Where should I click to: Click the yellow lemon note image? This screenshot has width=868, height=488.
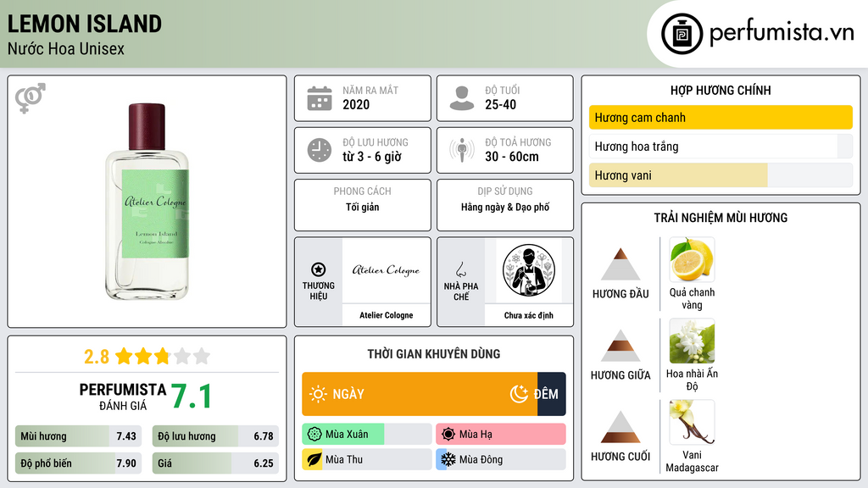point(692,259)
